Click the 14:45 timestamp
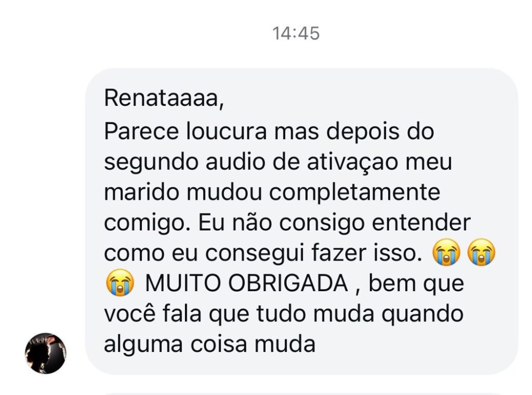532x395 pixels. (x=296, y=34)
